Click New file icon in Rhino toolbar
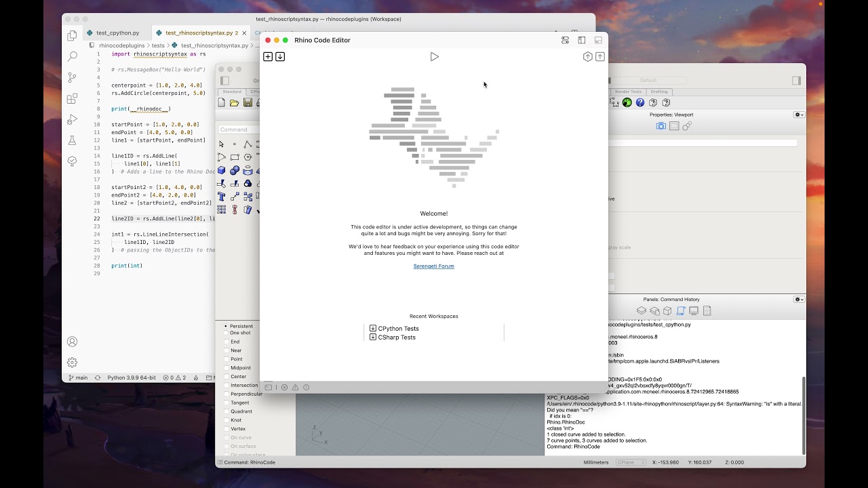The width and height of the screenshot is (868, 488). click(x=222, y=103)
